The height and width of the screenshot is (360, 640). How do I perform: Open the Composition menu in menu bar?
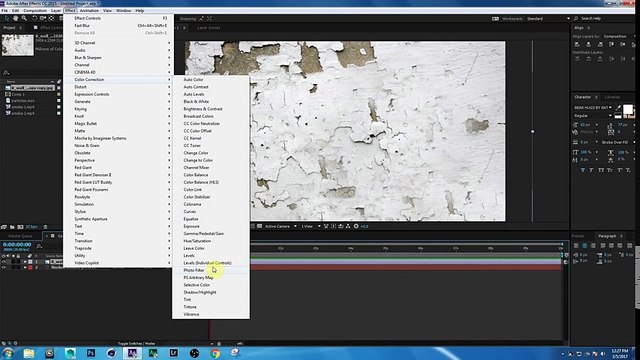[35, 11]
